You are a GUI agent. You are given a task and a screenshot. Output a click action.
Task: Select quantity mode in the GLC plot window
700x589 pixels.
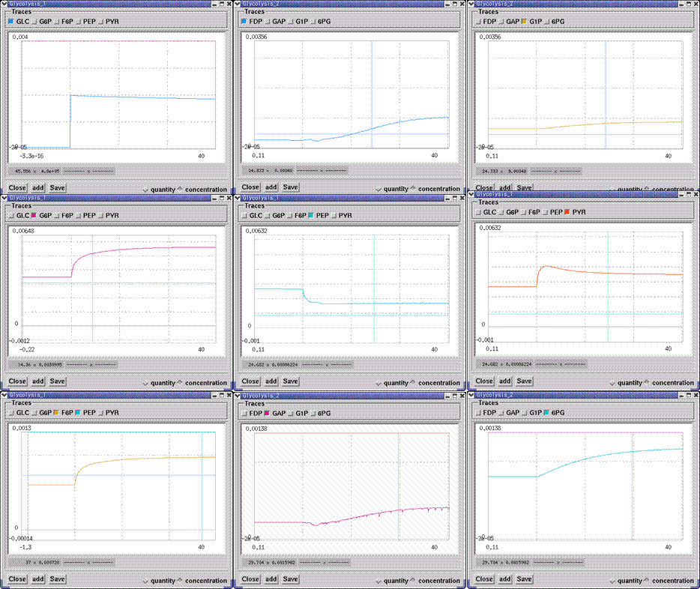pyautogui.click(x=145, y=190)
